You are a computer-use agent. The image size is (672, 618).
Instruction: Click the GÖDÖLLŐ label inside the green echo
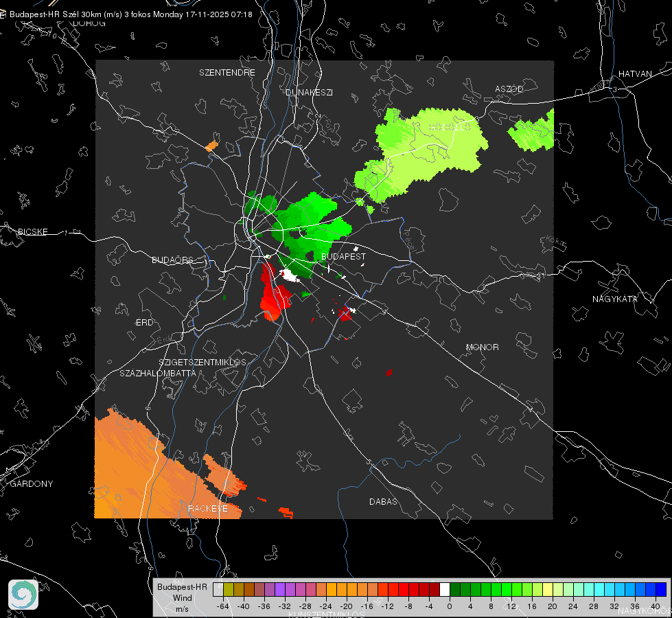click(x=450, y=127)
